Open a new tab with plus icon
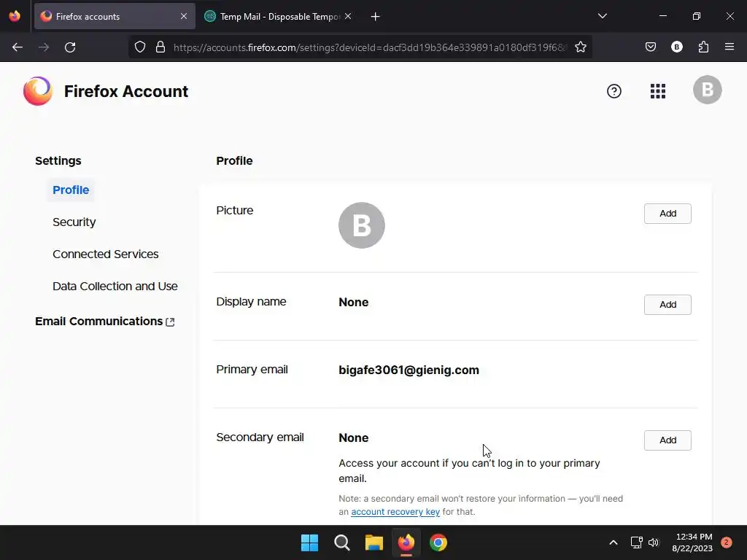 click(376, 17)
